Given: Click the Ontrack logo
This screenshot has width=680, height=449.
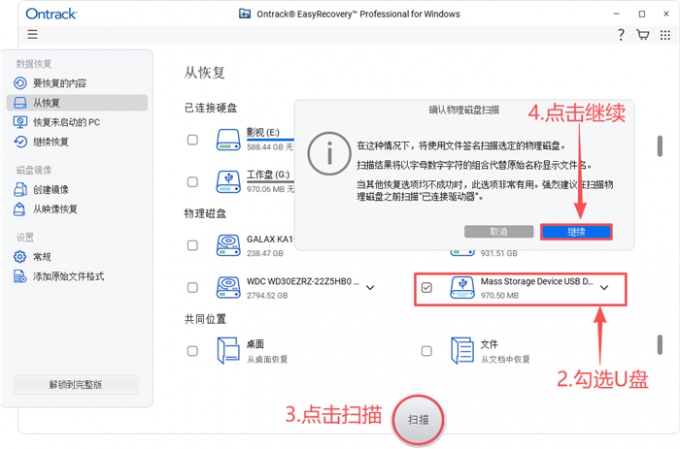Looking at the screenshot, I should pos(51,14).
